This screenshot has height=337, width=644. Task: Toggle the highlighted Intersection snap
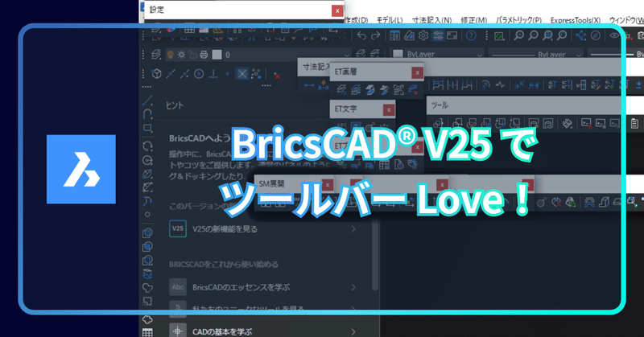[242, 74]
